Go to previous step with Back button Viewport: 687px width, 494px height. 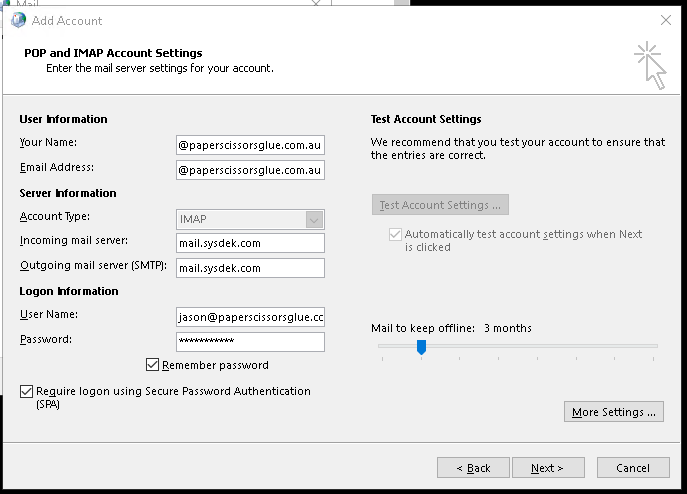(473, 468)
